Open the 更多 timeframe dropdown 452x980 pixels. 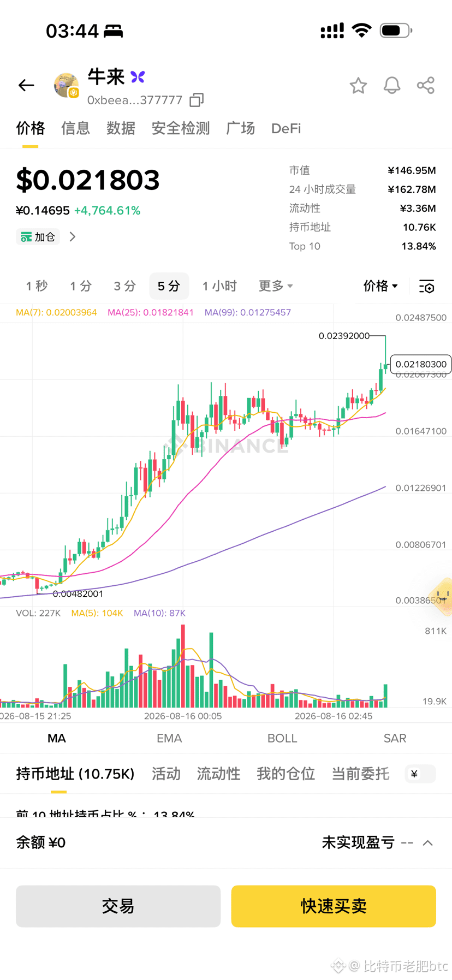click(276, 286)
